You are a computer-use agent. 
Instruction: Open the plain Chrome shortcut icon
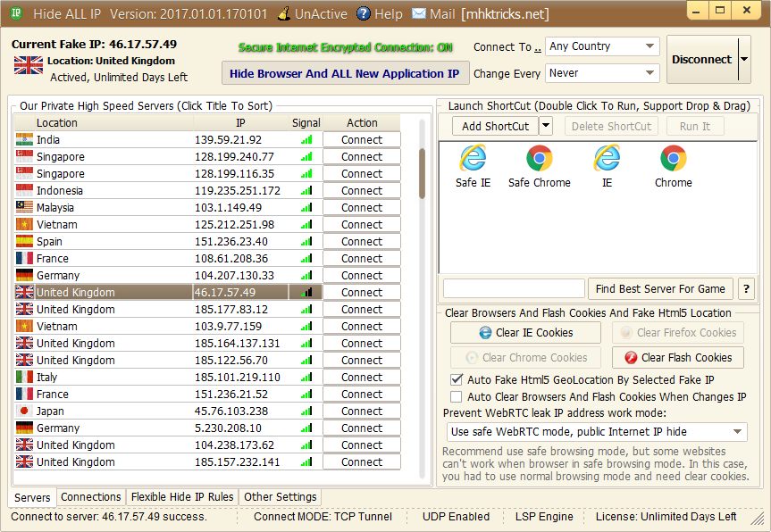pos(673,158)
